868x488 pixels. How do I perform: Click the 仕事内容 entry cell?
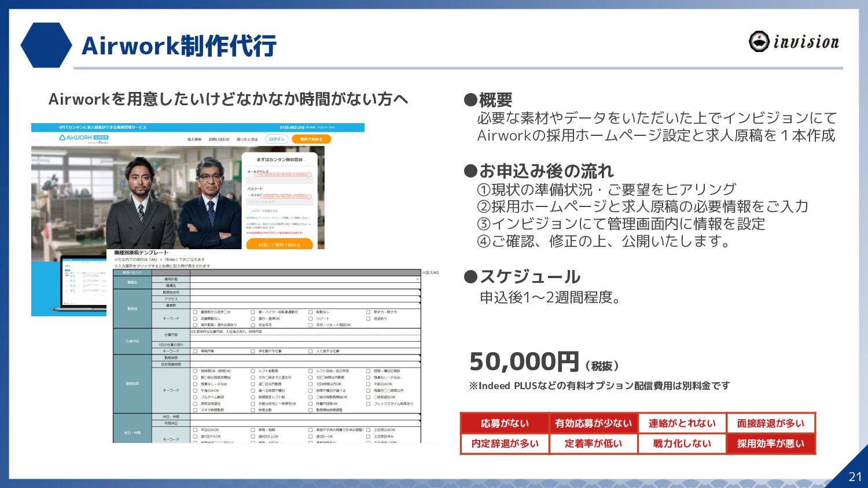point(305,335)
